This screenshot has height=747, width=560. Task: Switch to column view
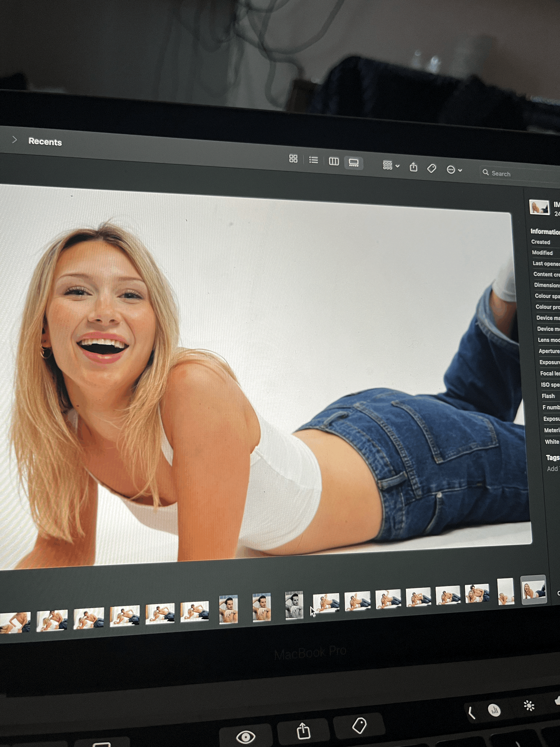pyautogui.click(x=334, y=161)
